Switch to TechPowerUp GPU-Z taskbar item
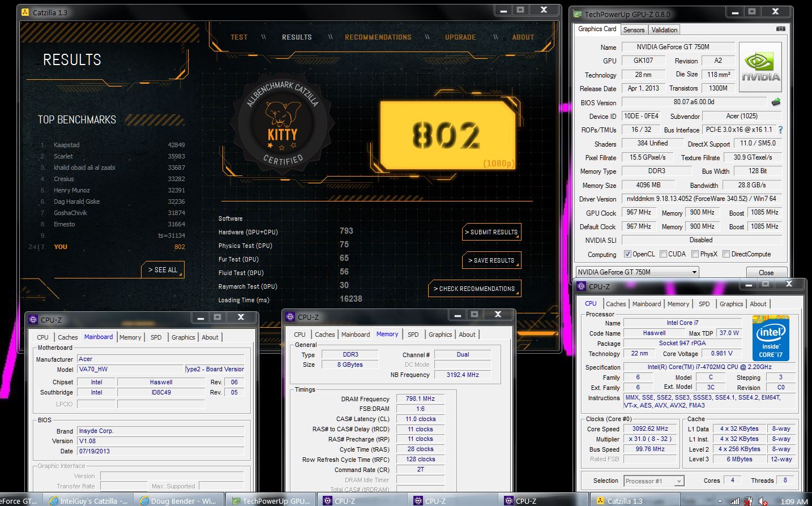Image resolution: width=812 pixels, height=506 pixels. 271,501
